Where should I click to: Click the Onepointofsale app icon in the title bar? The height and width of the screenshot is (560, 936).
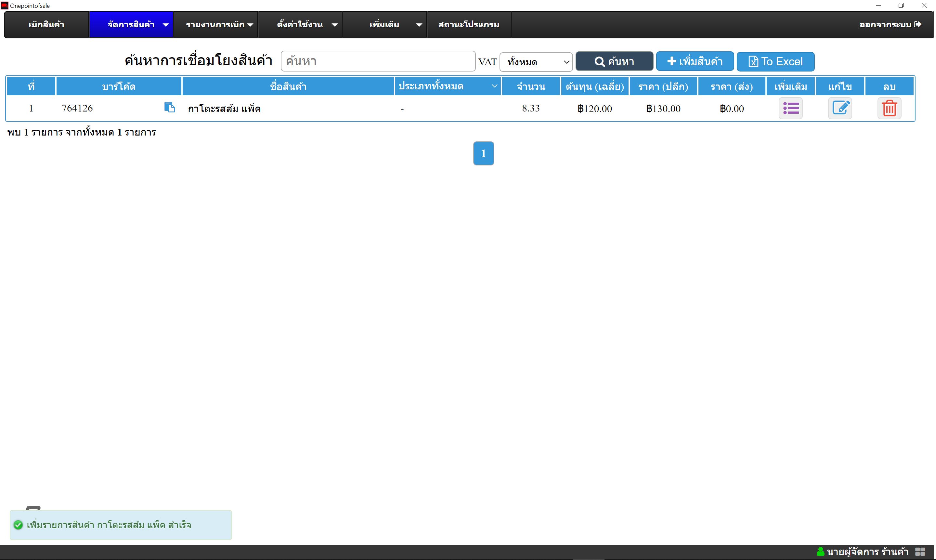click(5, 5)
